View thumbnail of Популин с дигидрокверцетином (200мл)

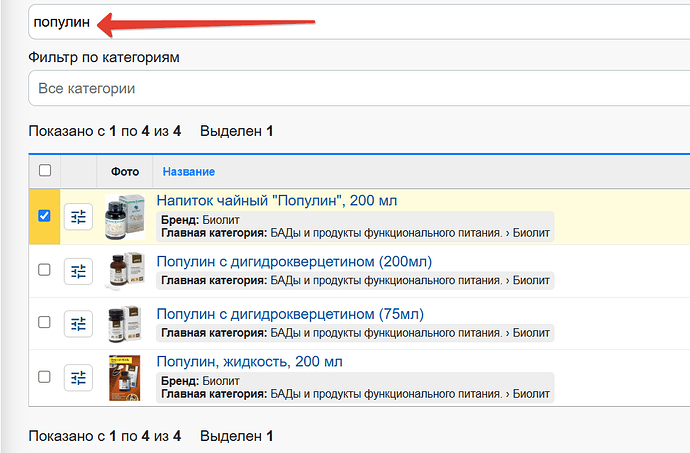[x=125, y=270]
